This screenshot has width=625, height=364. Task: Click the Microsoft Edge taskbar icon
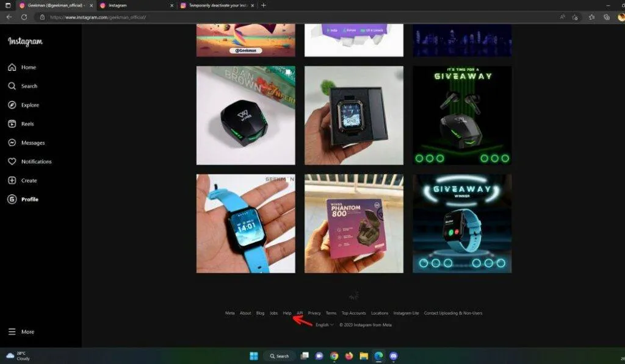(x=378, y=356)
